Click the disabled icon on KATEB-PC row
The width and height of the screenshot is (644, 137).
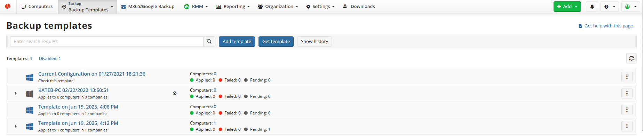click(x=175, y=93)
